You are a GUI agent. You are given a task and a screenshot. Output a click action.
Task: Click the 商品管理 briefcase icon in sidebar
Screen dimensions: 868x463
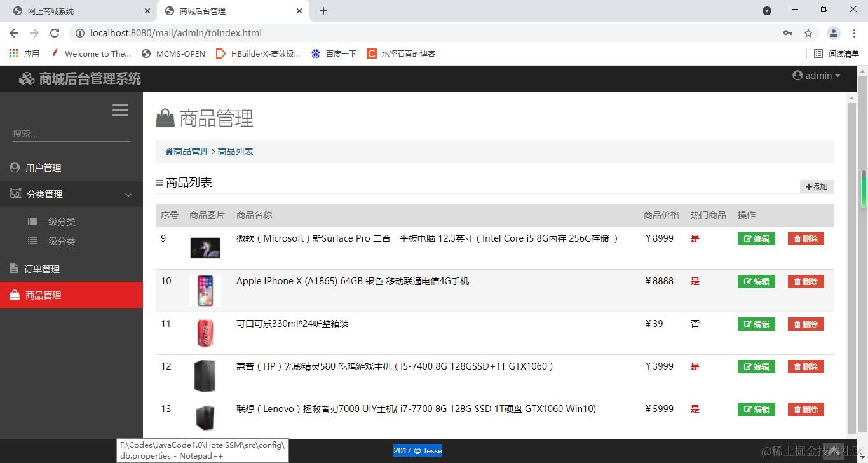(x=14, y=294)
